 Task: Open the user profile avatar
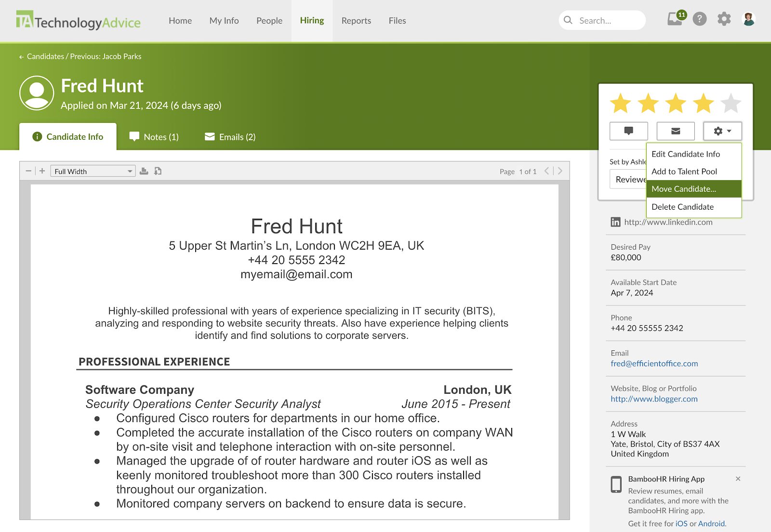click(749, 19)
